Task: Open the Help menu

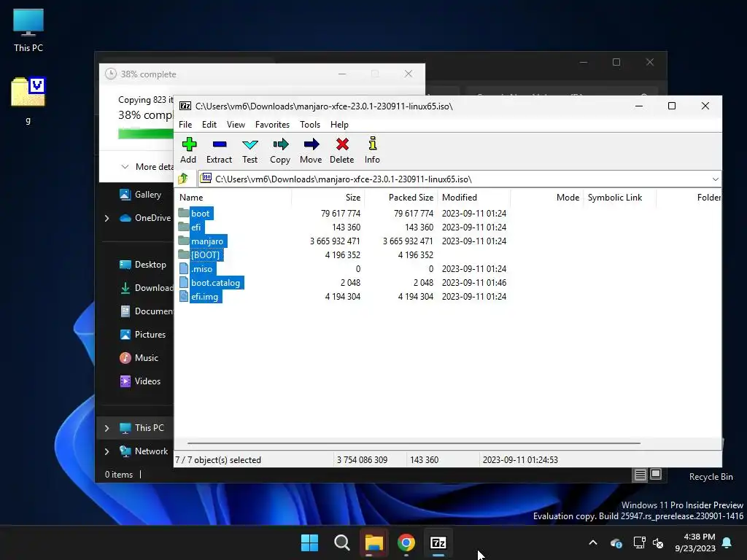Action: pos(339,124)
